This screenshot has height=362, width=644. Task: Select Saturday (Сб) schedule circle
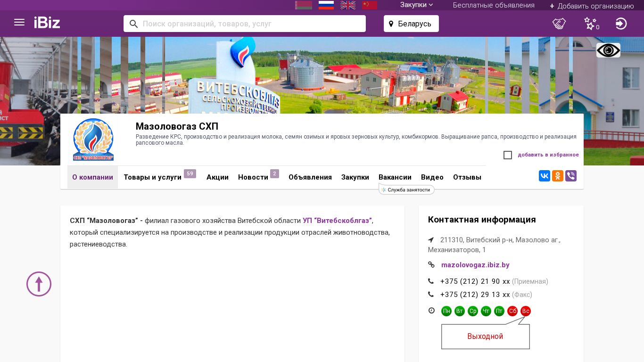(x=512, y=311)
